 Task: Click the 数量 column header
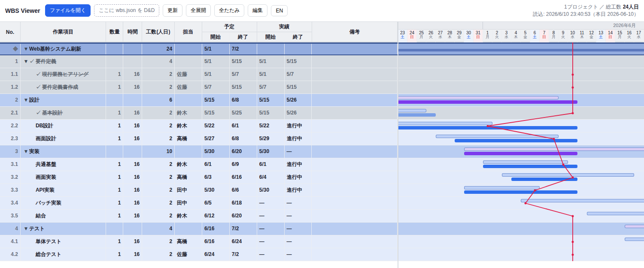pyautogui.click(x=115, y=32)
